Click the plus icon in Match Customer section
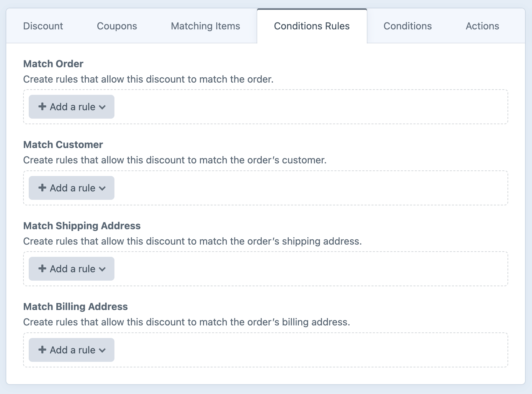532x394 pixels. 42,188
